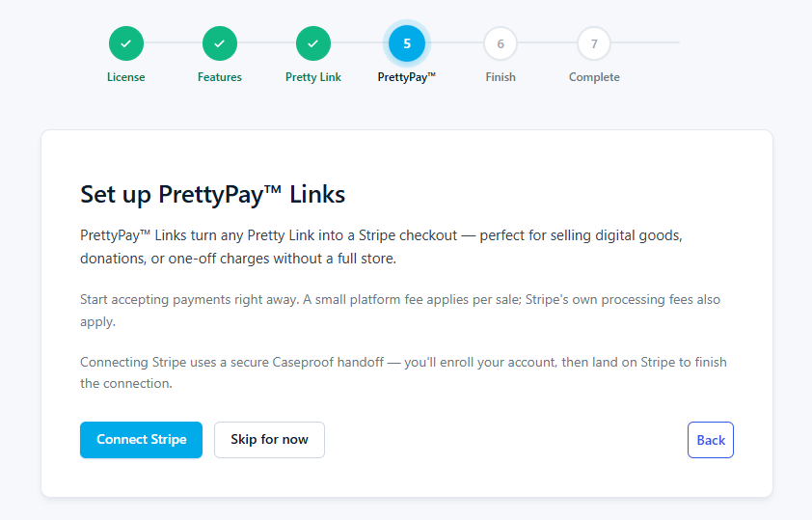Click the Features step checkmark circle
Viewport: 812px width, 520px height.
pyautogui.click(x=220, y=43)
